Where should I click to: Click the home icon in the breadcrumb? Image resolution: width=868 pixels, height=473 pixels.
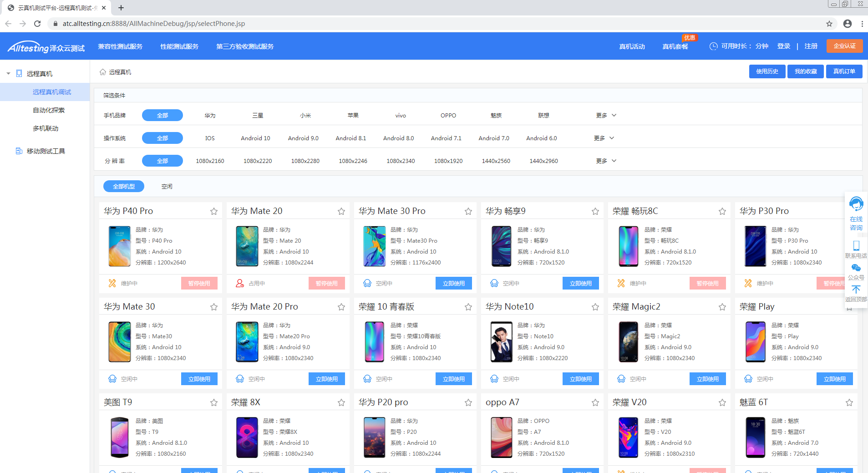103,72
